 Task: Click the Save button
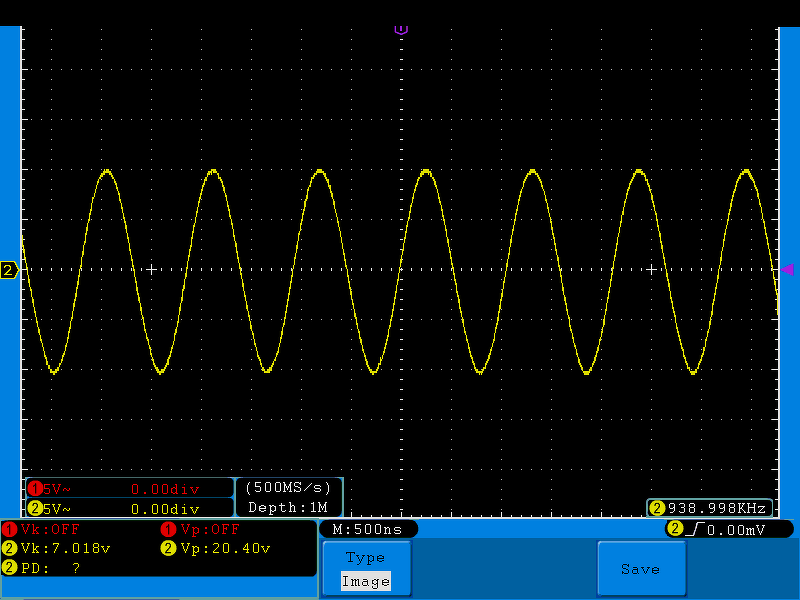tap(641, 568)
